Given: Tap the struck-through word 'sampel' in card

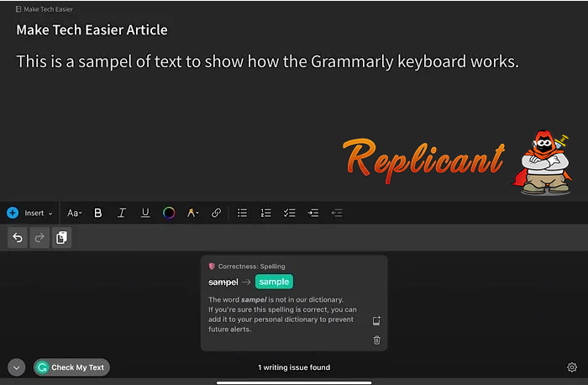Looking at the screenshot, I should pyautogui.click(x=223, y=282).
